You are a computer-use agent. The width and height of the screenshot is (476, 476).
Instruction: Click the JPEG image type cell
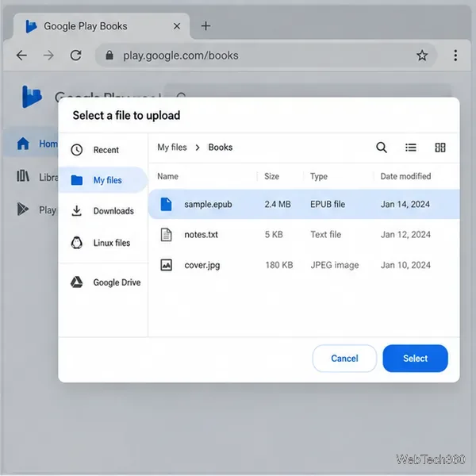coord(335,265)
